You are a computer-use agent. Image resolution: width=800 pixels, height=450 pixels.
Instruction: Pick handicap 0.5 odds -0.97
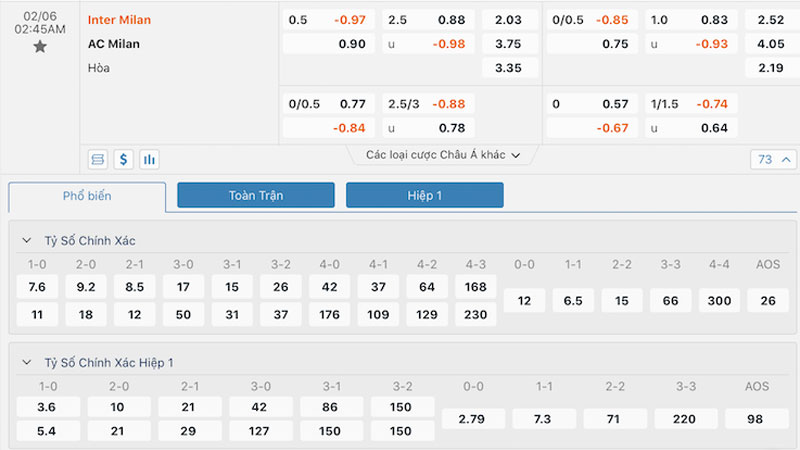pyautogui.click(x=329, y=20)
